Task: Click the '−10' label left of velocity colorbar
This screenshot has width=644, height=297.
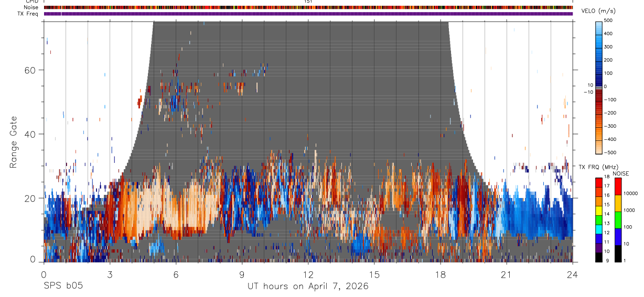Action: pyautogui.click(x=588, y=92)
